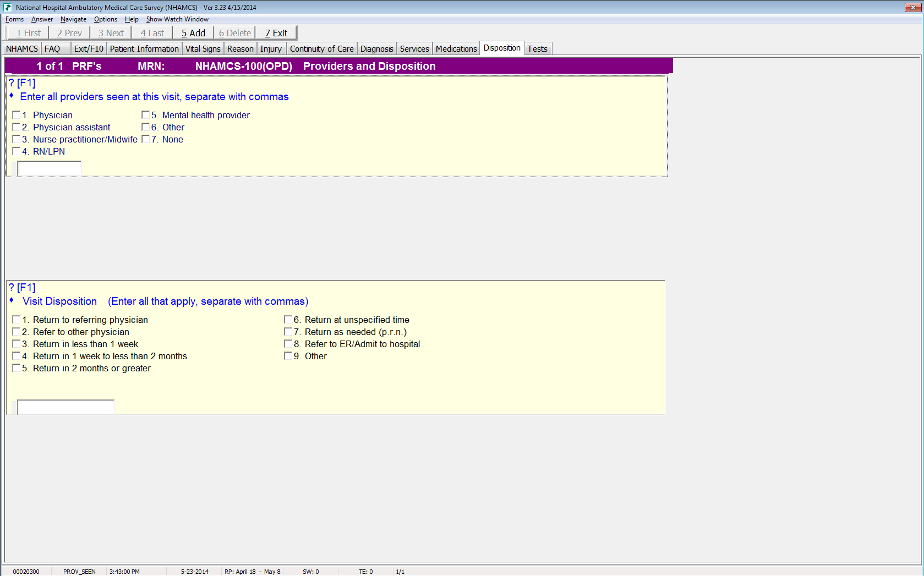Check the RN/LPN checkbox
This screenshot has height=576, width=924.
coord(17,151)
